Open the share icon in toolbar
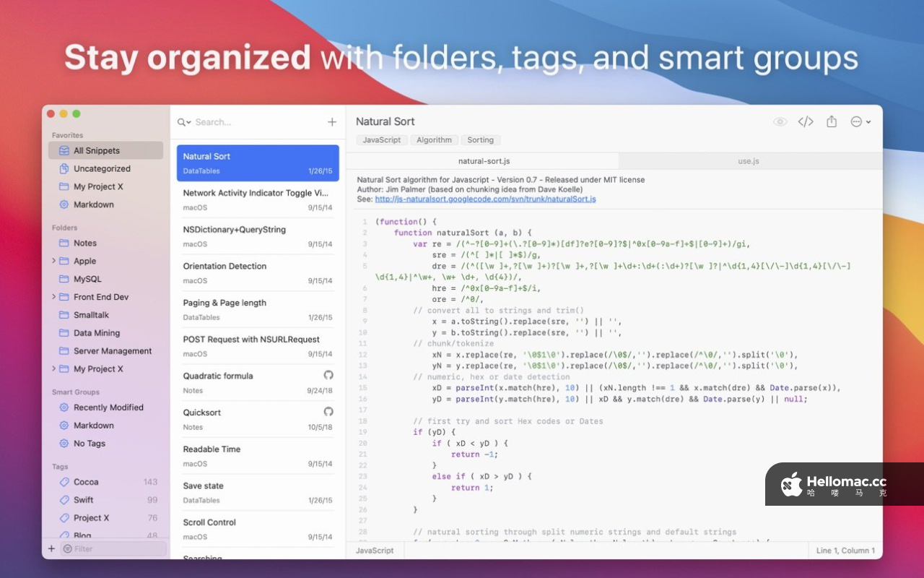 click(x=832, y=121)
